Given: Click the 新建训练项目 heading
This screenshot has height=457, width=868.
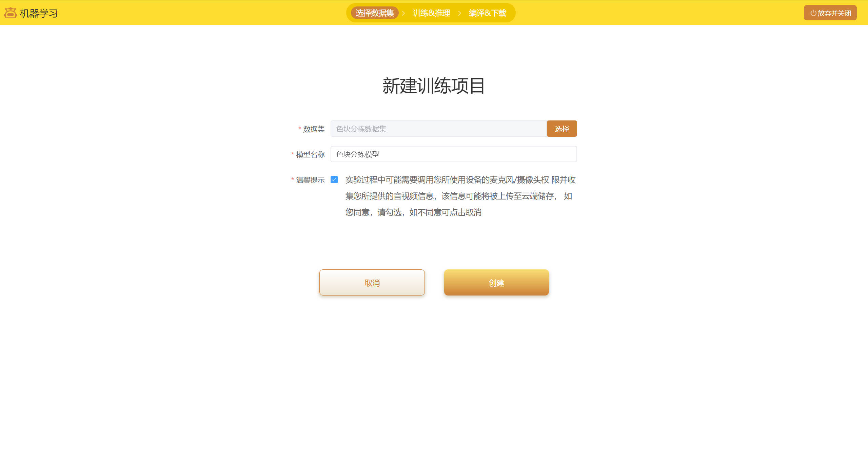Looking at the screenshot, I should [x=434, y=86].
